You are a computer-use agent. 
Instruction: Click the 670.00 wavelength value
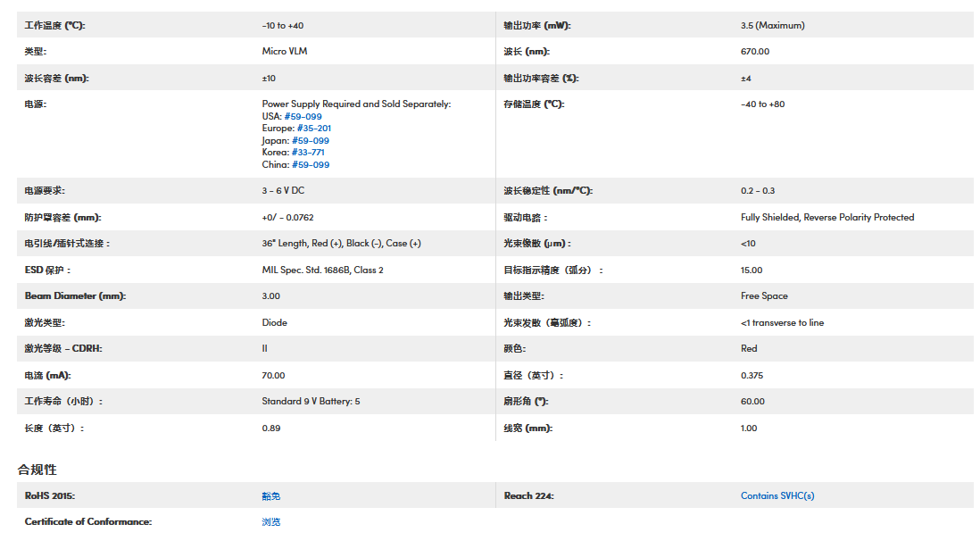coord(754,52)
